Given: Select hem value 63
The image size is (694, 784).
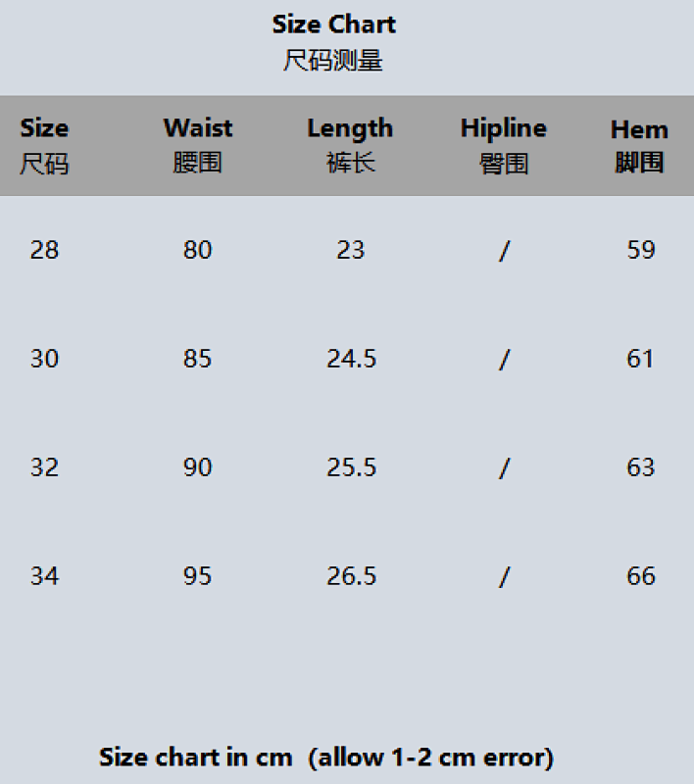Looking at the screenshot, I should 640,467.
